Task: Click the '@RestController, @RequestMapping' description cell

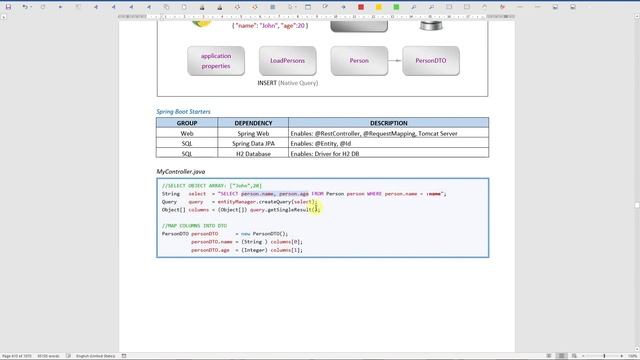Action: 389,133
